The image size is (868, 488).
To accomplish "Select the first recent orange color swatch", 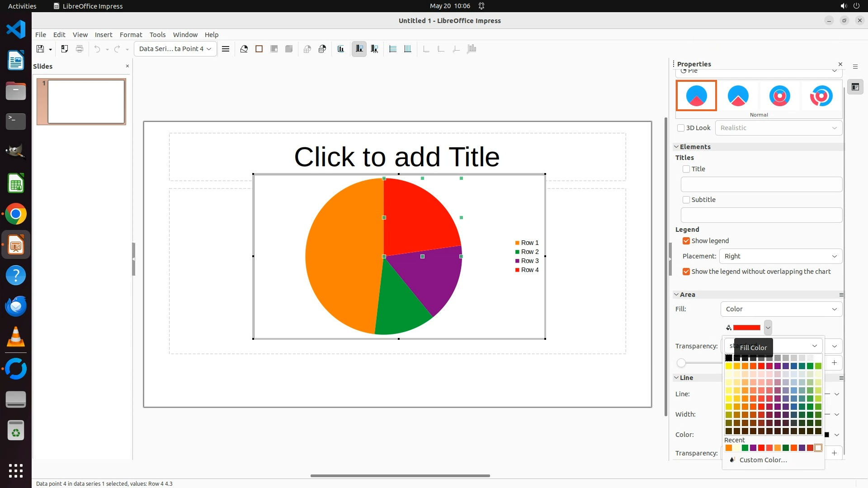I will pos(729,448).
